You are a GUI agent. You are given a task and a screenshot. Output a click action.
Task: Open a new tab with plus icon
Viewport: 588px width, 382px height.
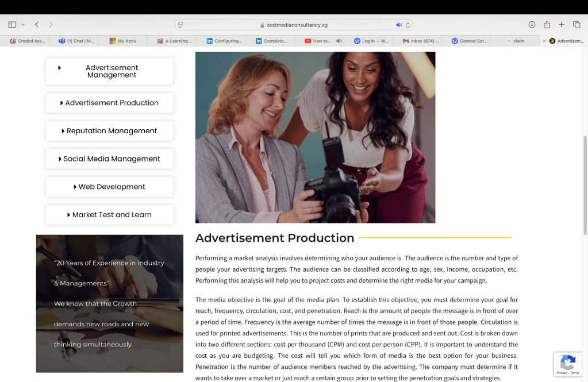[562, 25]
